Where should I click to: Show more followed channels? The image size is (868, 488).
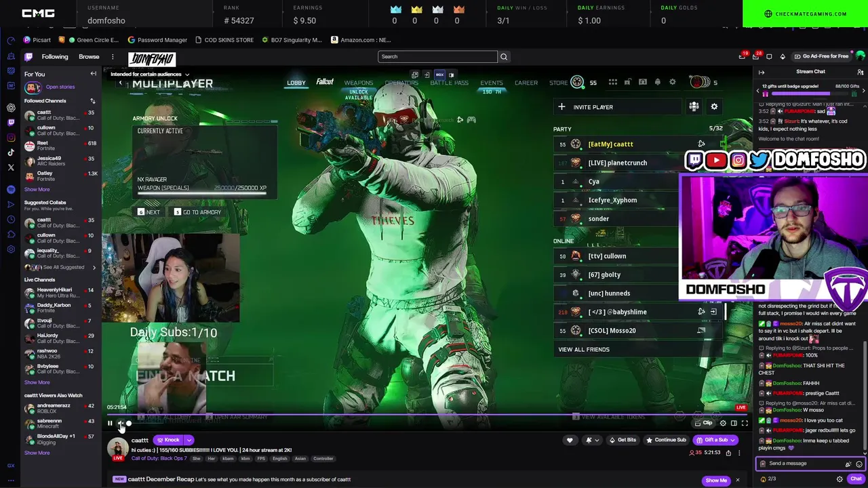(x=37, y=189)
